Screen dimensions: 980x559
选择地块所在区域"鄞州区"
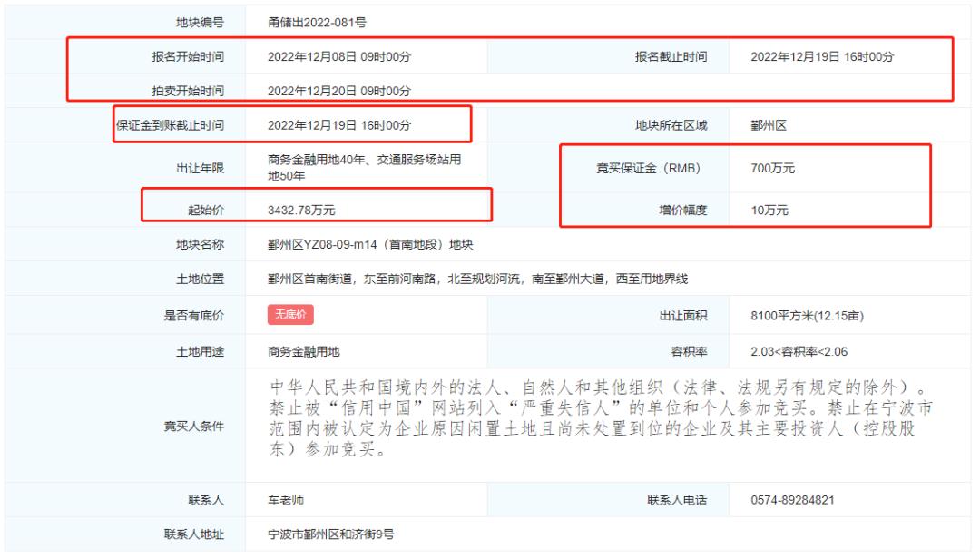click(769, 127)
